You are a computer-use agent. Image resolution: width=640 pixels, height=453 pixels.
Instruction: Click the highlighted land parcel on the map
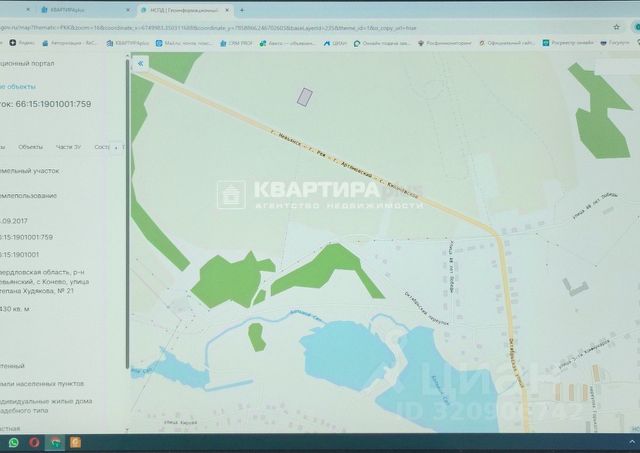coord(304,98)
